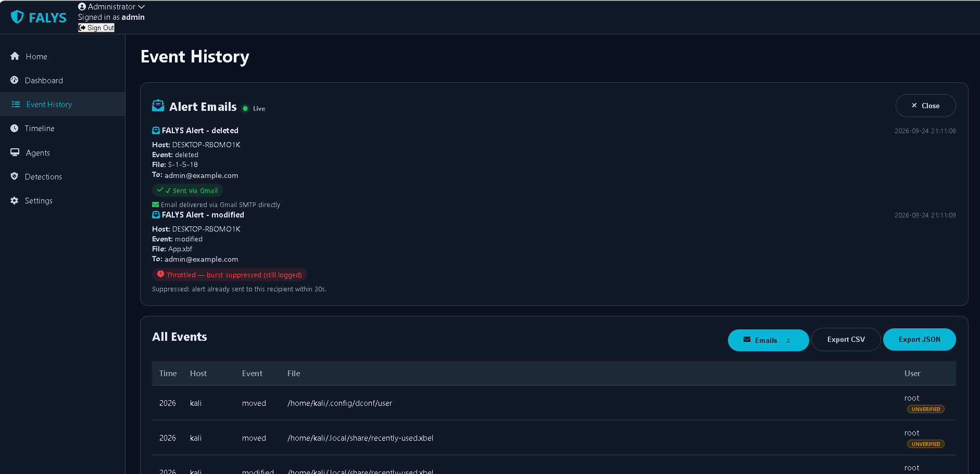Click the Sent via Gmail badge
Image resolution: width=980 pixels, height=474 pixels.
click(x=187, y=190)
